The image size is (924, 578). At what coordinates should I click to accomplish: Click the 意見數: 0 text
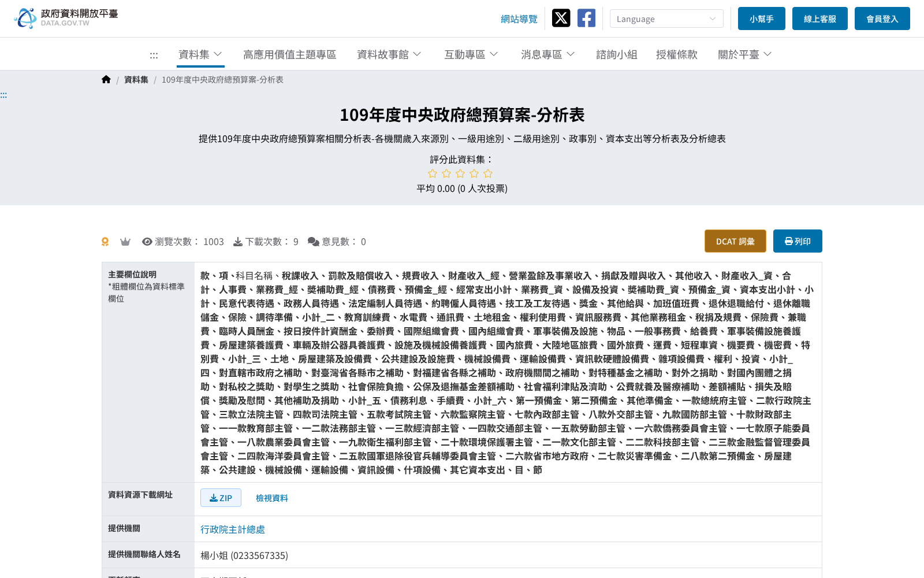344,242
